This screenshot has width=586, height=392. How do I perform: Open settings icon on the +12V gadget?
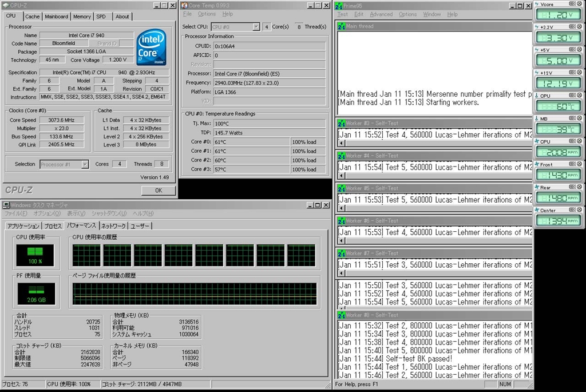572,73
